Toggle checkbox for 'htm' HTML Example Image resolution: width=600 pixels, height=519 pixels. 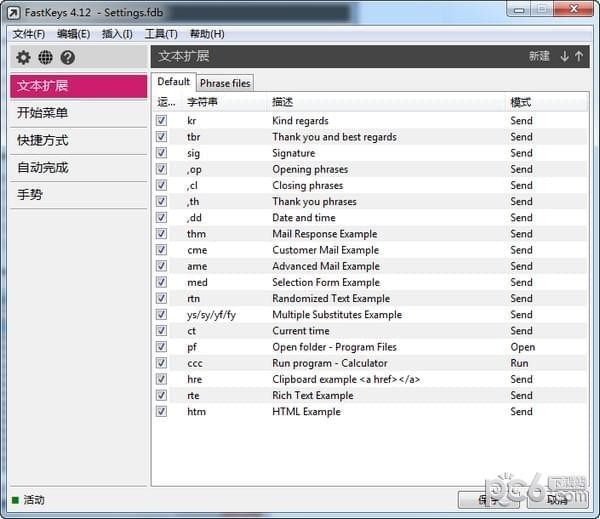(162, 411)
